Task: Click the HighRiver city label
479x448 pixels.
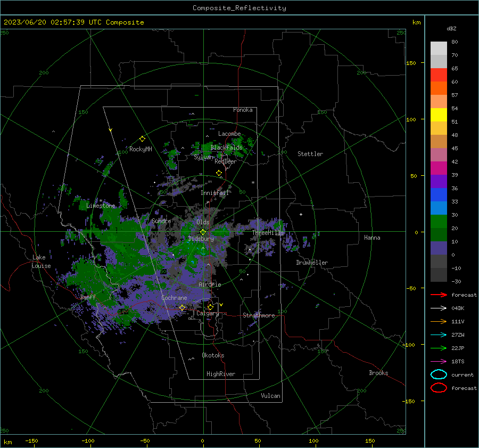Action: click(221, 374)
